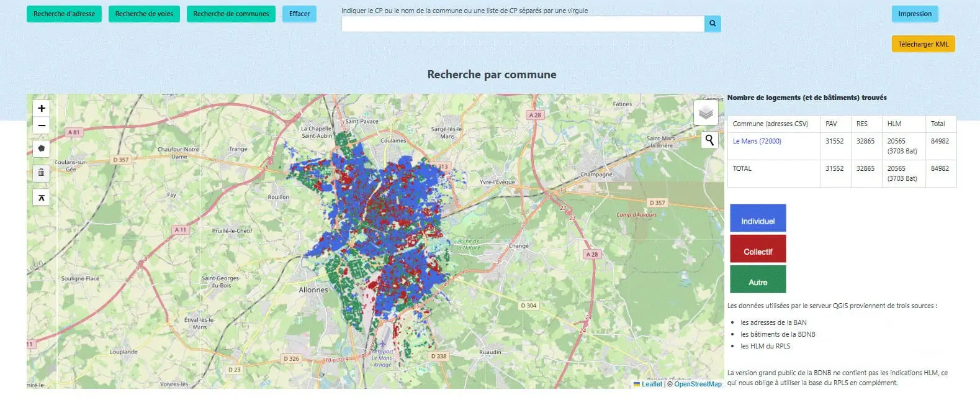The image size is (980, 410).
Task: Switch to Recherche de voies mode
Action: click(x=144, y=14)
